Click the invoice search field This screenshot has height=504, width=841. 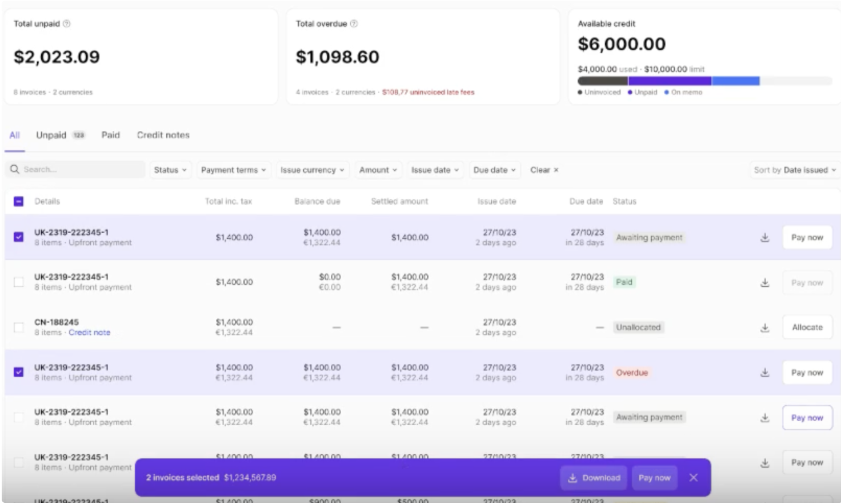tap(80, 169)
